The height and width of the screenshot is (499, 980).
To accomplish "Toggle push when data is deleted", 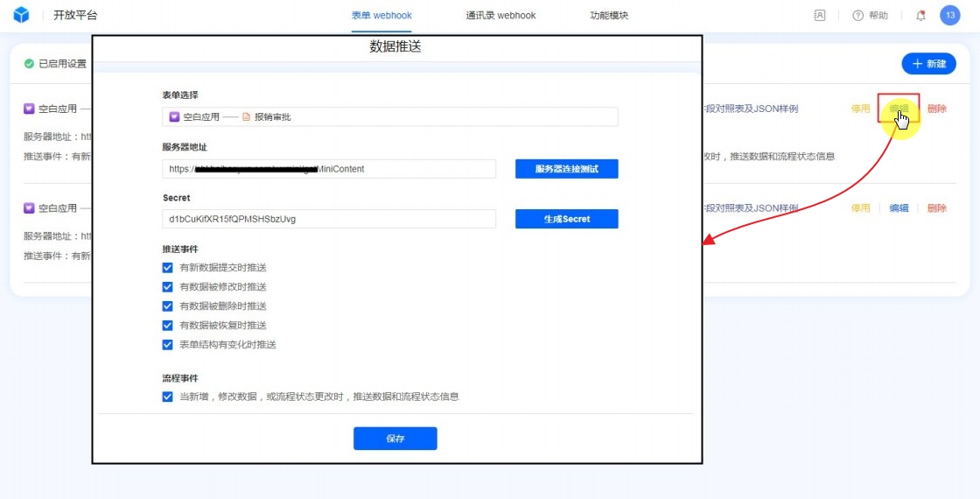I will [x=168, y=306].
